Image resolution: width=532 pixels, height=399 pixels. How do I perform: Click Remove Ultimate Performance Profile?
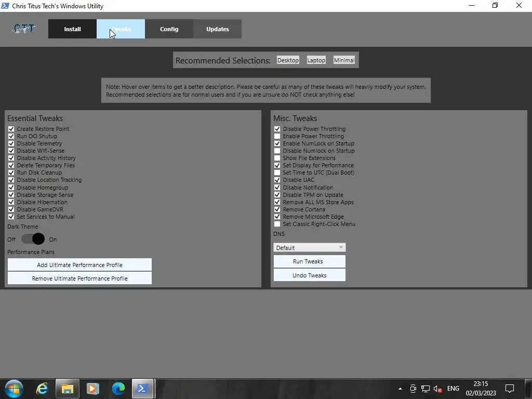(x=79, y=278)
